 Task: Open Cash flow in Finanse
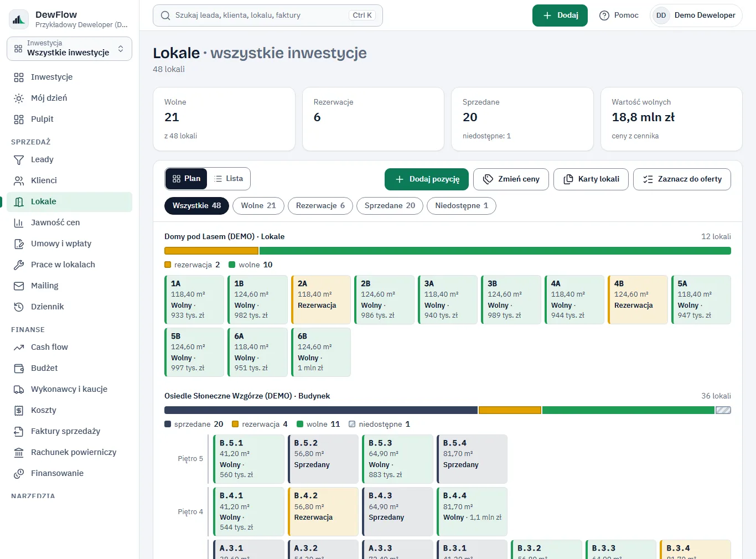(69, 347)
